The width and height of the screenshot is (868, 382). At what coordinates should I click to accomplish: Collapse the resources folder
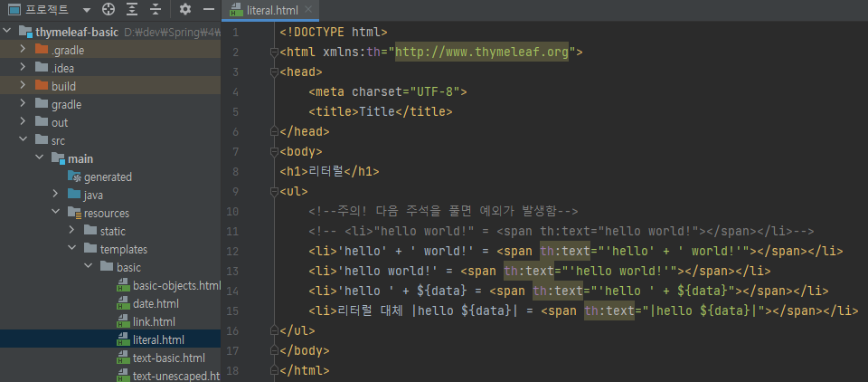coord(55,213)
